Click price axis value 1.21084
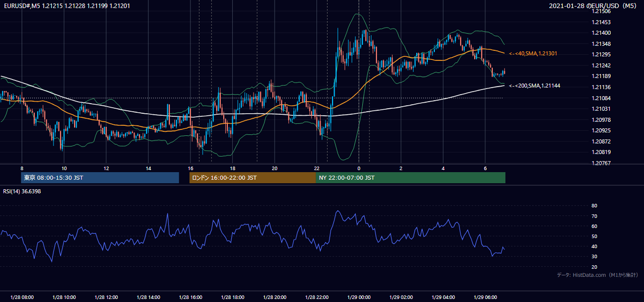The image size is (644, 302). tap(601, 98)
